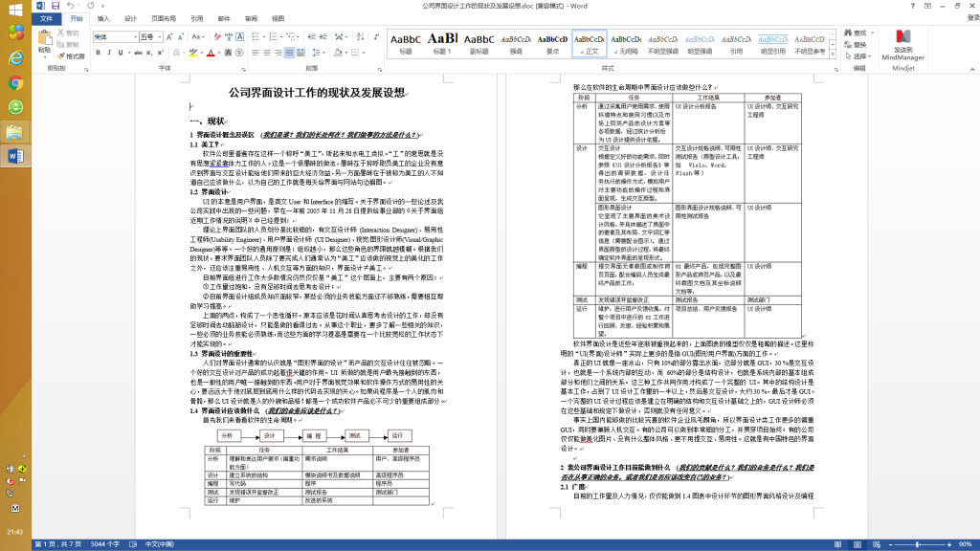Switch to the 审阅 (Review) tab
The width and height of the screenshot is (980, 551).
click(x=252, y=19)
